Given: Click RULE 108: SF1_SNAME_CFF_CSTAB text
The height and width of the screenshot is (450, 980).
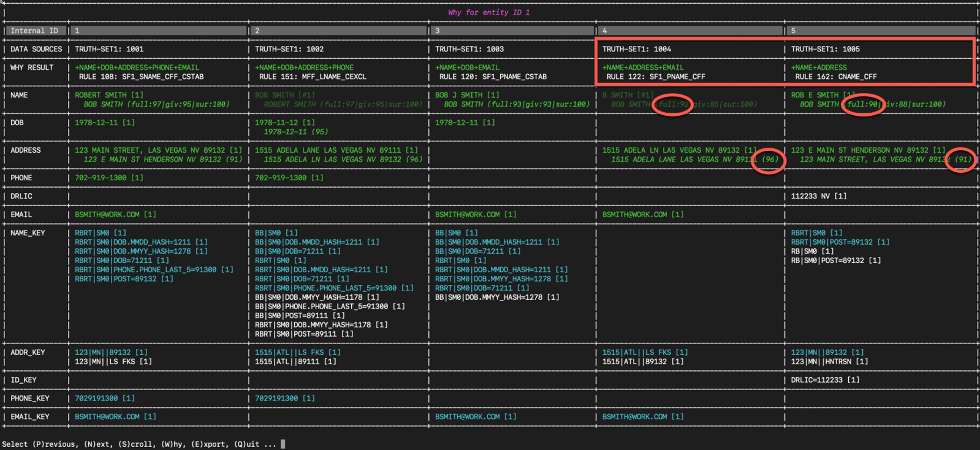Looking at the screenshot, I should pyautogui.click(x=141, y=77).
